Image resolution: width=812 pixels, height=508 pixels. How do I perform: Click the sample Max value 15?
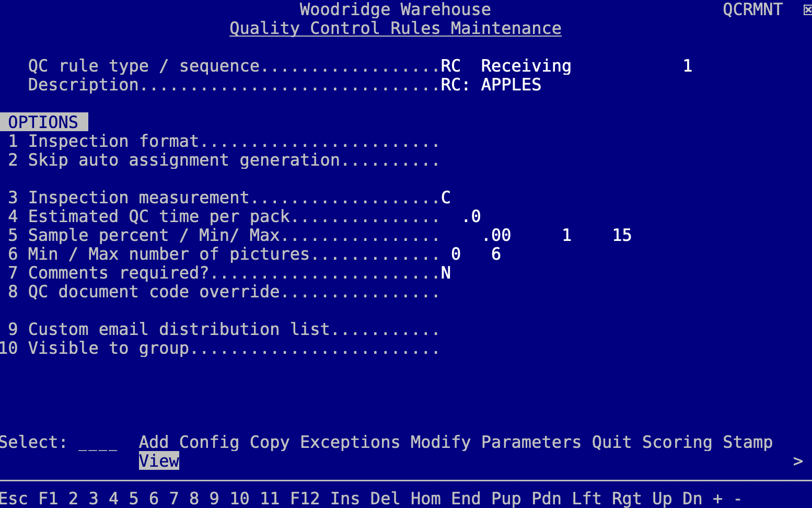click(622, 235)
